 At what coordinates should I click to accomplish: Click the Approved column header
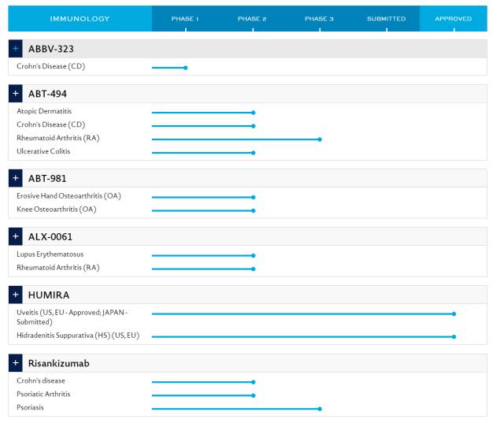pos(454,18)
